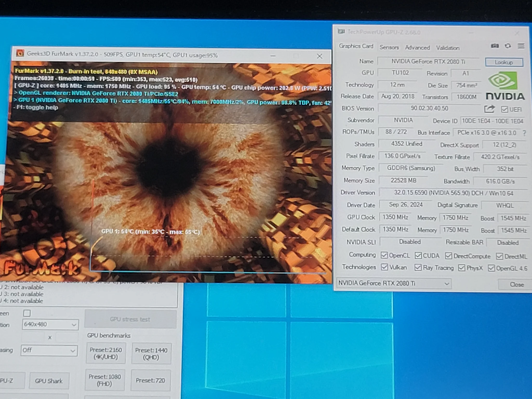Toggle the UEFI checkbox
This screenshot has width=532, height=399.
coord(504,109)
